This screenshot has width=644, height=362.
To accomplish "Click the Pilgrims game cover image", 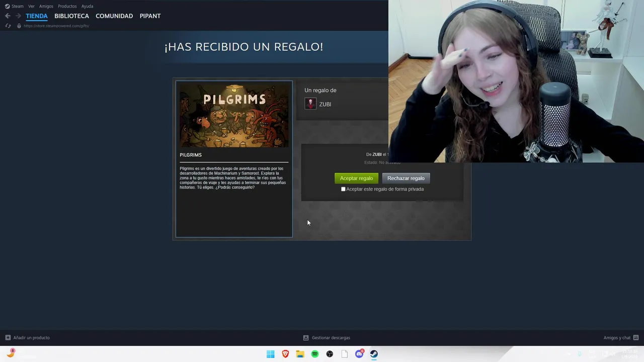I will 234,115.
